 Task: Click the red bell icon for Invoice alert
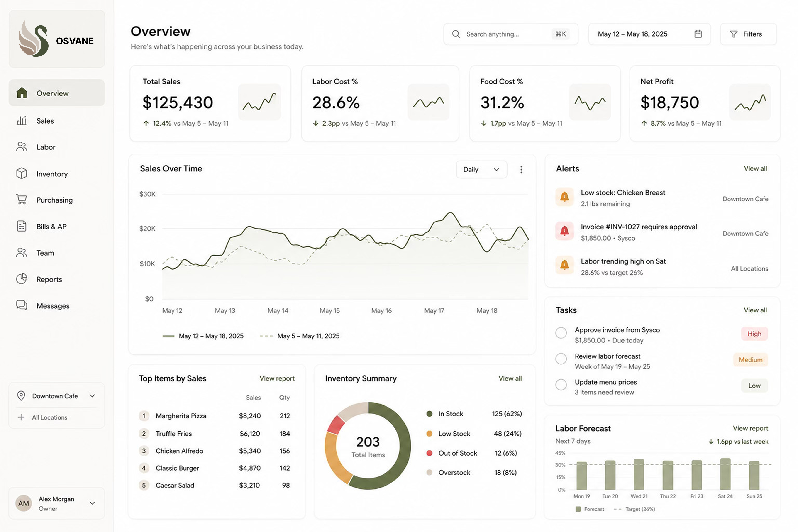(564, 231)
